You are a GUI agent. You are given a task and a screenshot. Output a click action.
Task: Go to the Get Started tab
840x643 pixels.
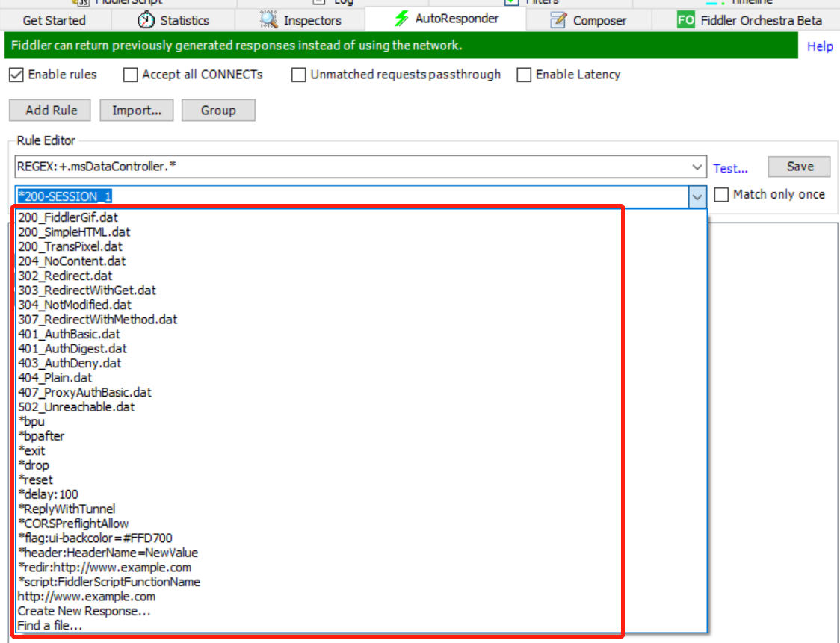[54, 20]
